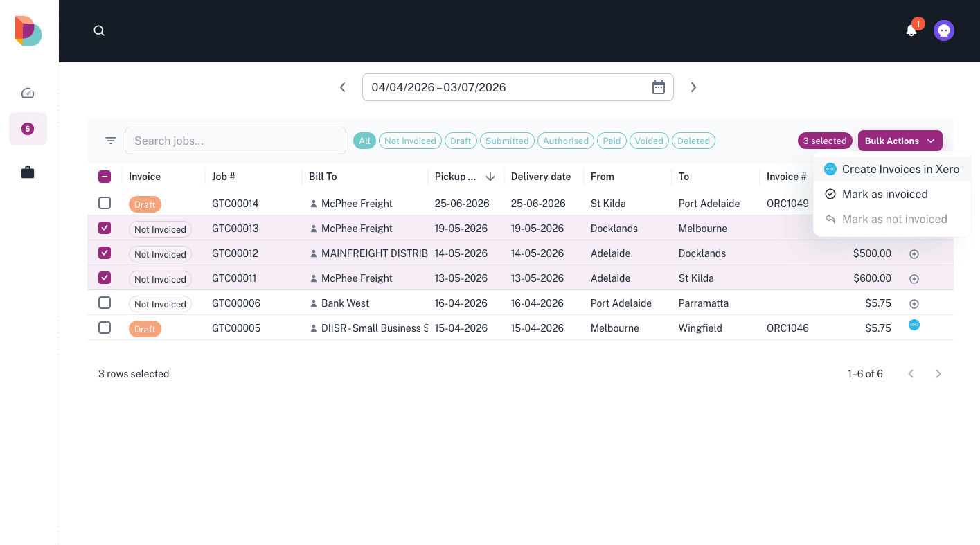Go to next table page
This screenshot has height=545, width=980.
(938, 374)
